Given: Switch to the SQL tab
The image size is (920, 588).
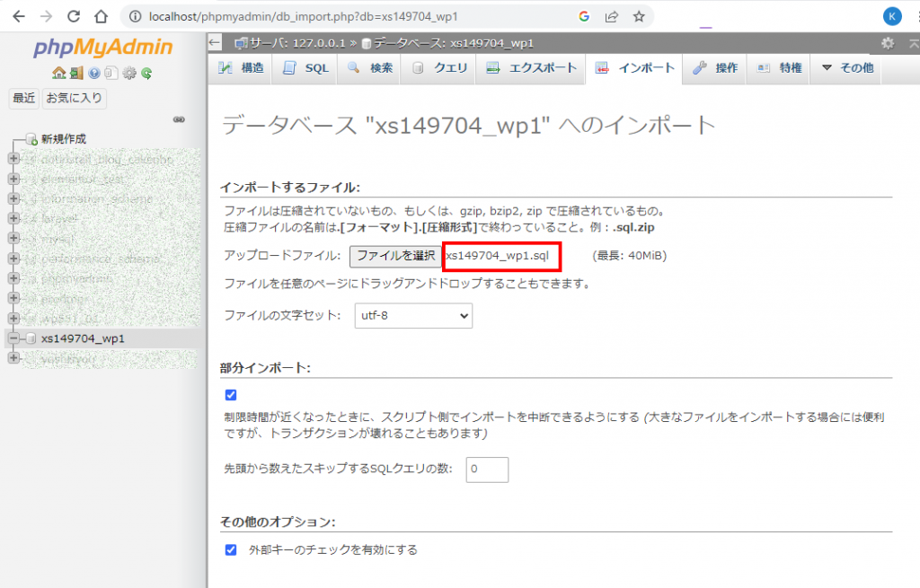Looking at the screenshot, I should (305, 68).
